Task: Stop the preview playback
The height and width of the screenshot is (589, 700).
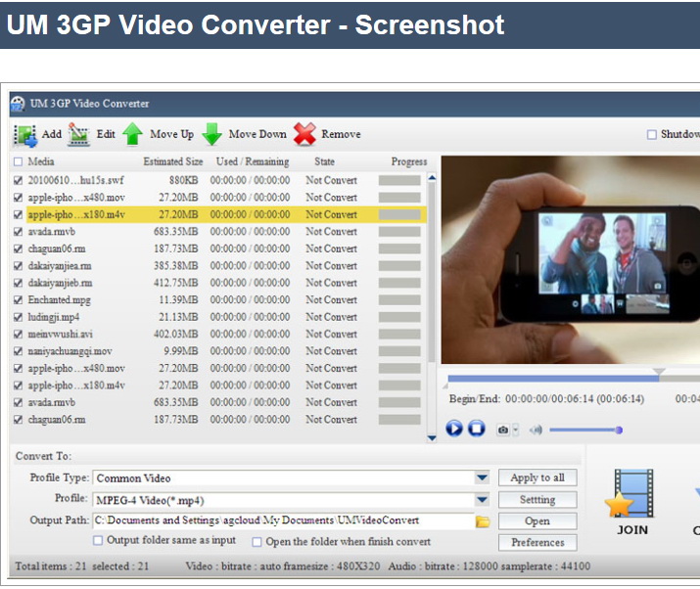Action: (x=477, y=429)
